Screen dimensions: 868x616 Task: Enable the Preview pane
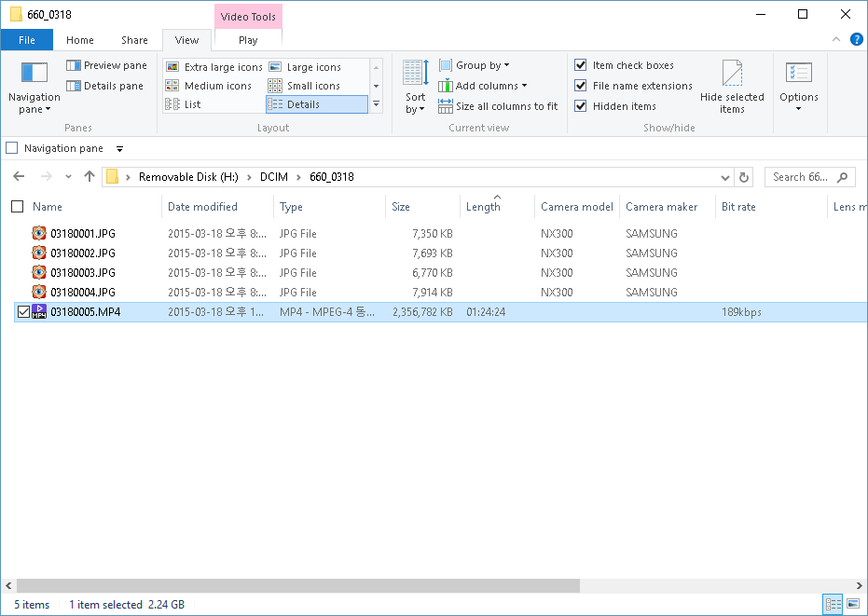(106, 65)
